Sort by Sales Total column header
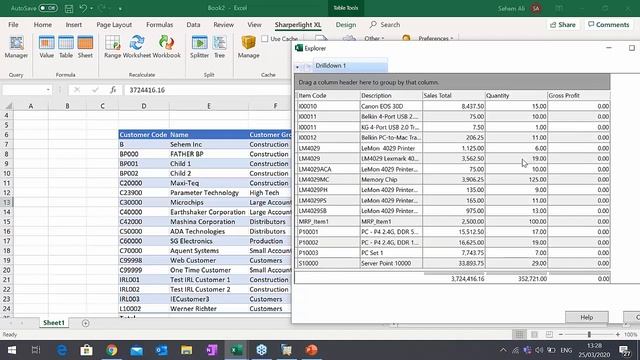The height and width of the screenshot is (360, 640). pos(453,95)
